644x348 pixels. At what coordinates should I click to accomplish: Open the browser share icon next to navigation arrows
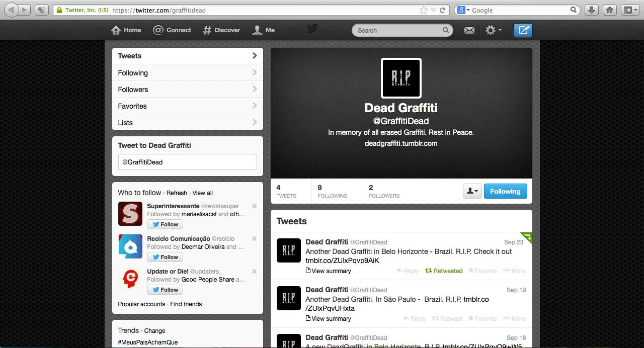click(42, 10)
